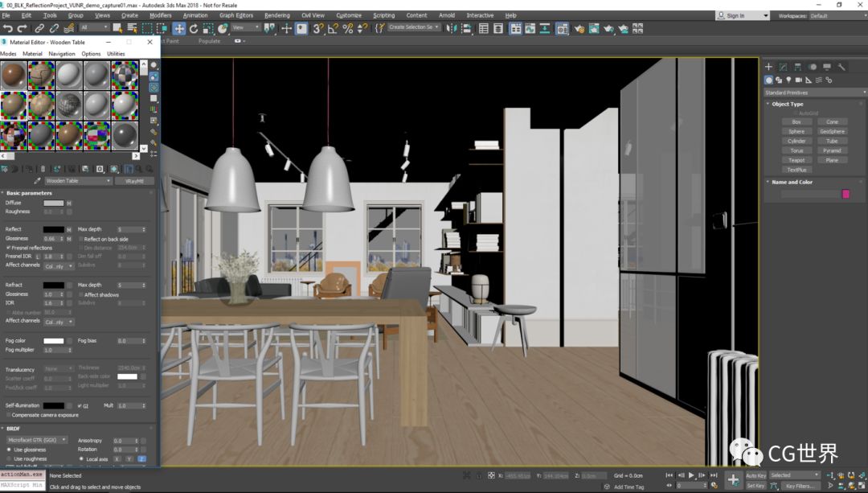
Task: Enable Affect shadows checkbox
Action: pyautogui.click(x=81, y=294)
